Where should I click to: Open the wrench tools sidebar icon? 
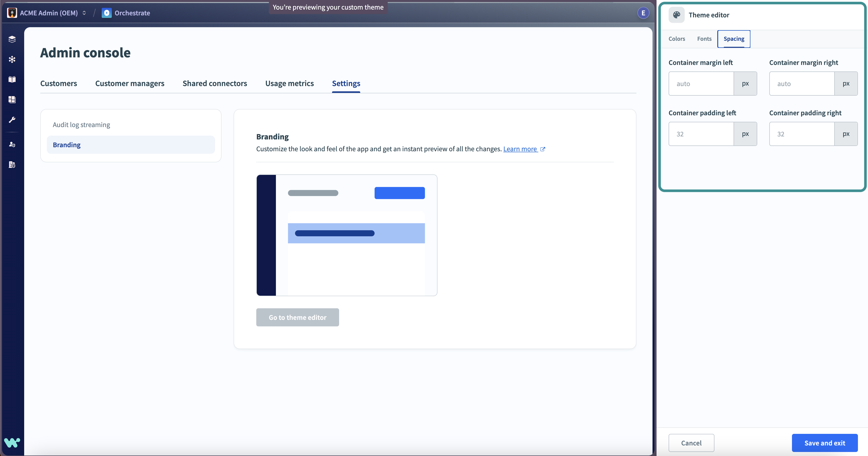click(12, 120)
